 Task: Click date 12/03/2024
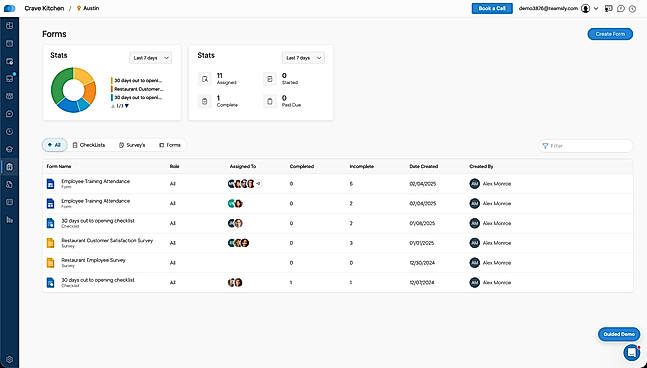coord(422,283)
